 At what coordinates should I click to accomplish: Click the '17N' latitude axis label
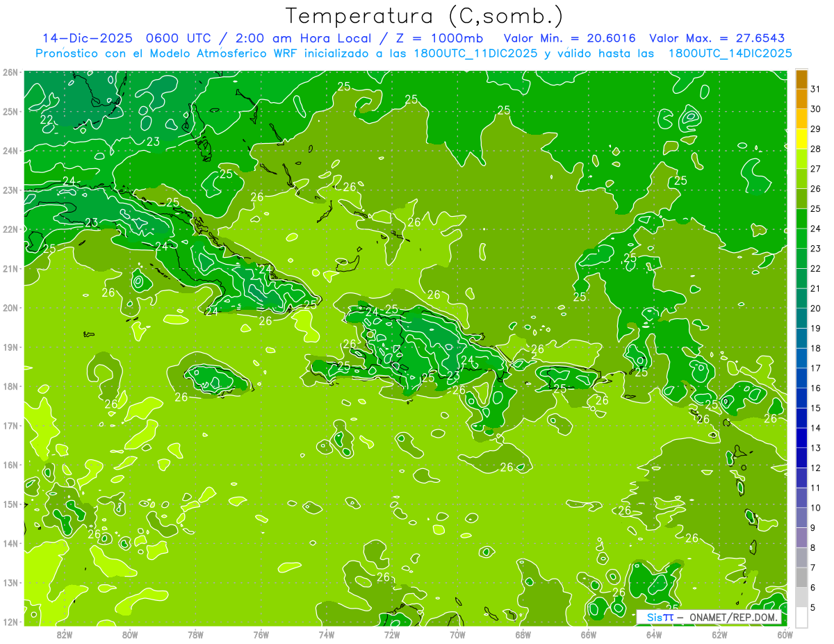point(10,425)
